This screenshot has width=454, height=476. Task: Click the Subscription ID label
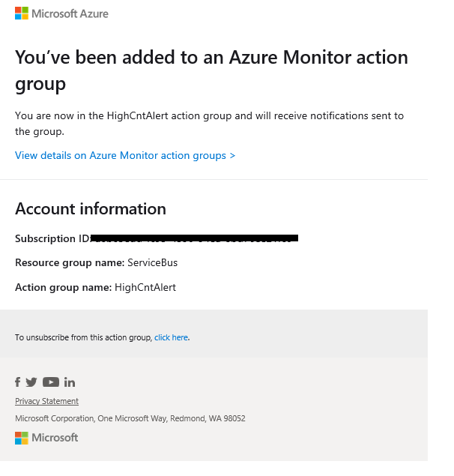click(52, 238)
